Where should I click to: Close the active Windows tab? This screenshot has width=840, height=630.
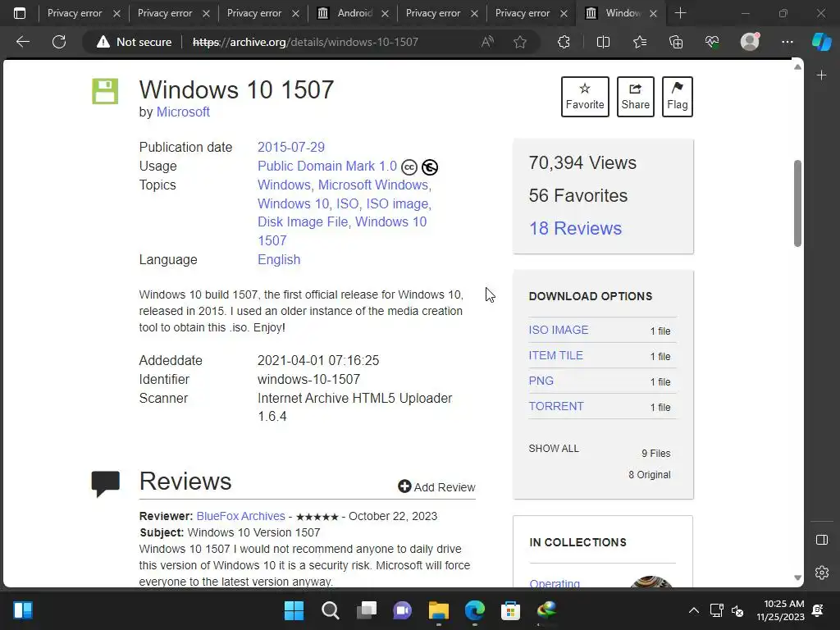(653, 13)
